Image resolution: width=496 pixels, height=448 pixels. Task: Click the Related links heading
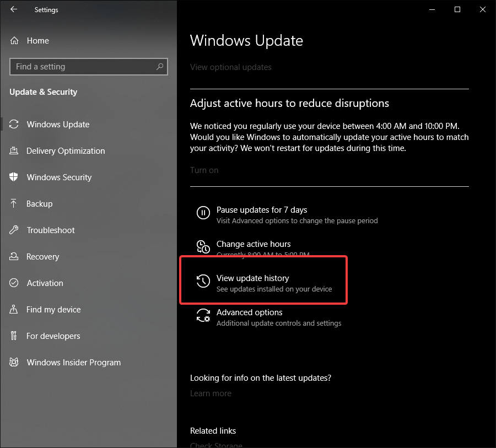click(x=213, y=430)
